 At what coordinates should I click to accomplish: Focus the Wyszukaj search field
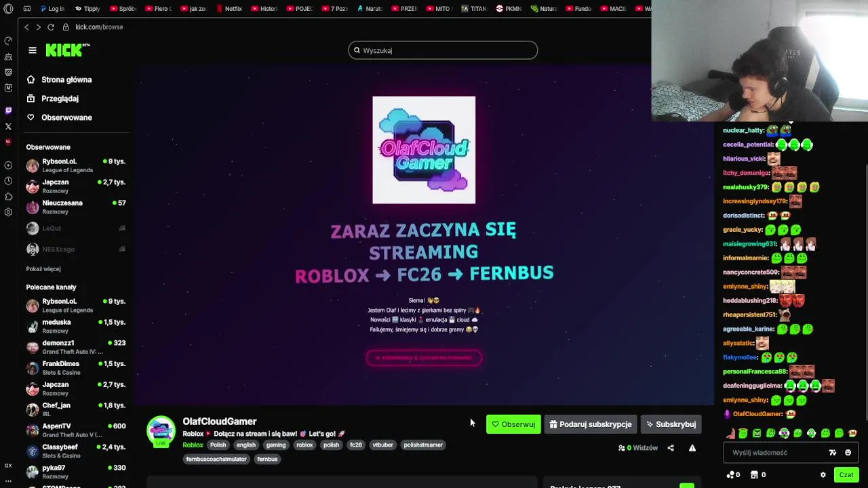tap(443, 50)
